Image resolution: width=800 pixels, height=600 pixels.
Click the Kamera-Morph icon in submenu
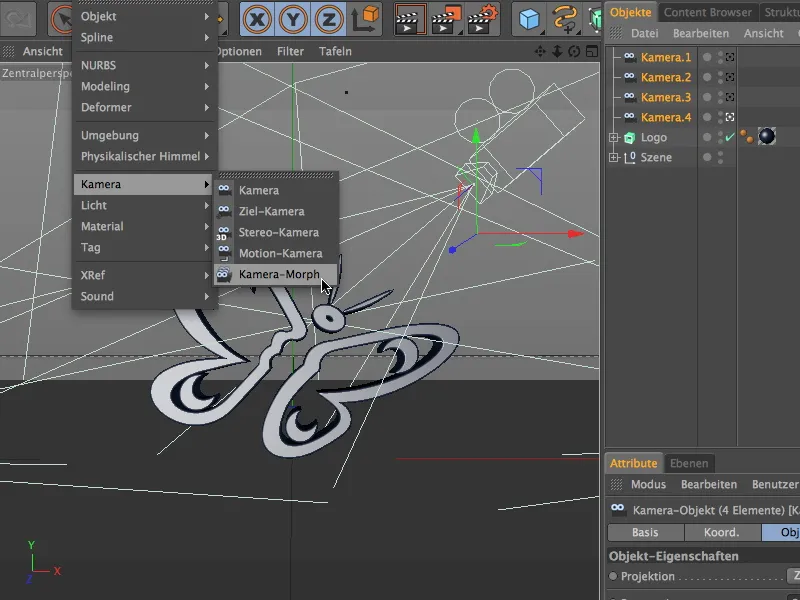click(223, 274)
